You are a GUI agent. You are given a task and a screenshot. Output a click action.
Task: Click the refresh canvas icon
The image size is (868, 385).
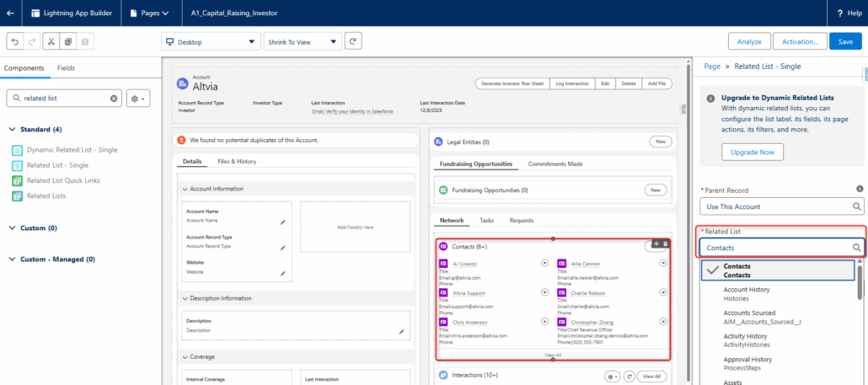click(x=353, y=41)
